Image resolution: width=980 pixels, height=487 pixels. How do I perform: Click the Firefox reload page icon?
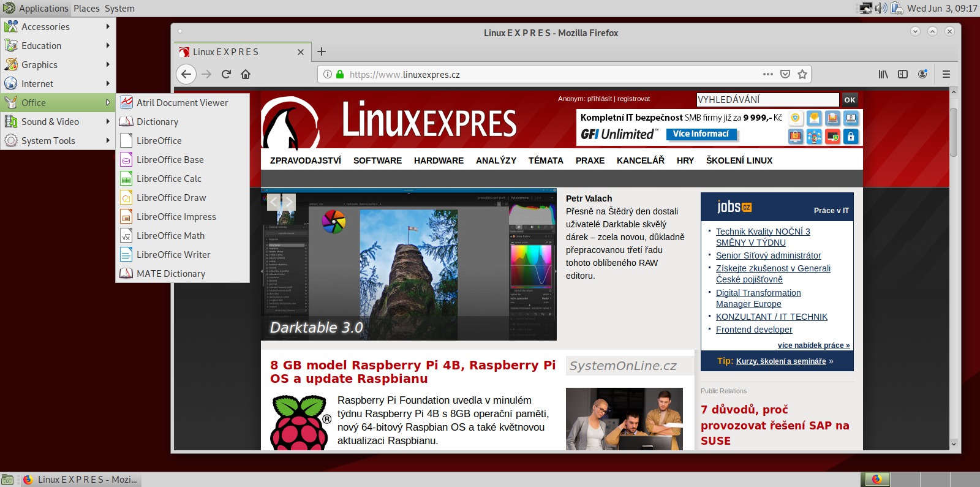coord(226,74)
